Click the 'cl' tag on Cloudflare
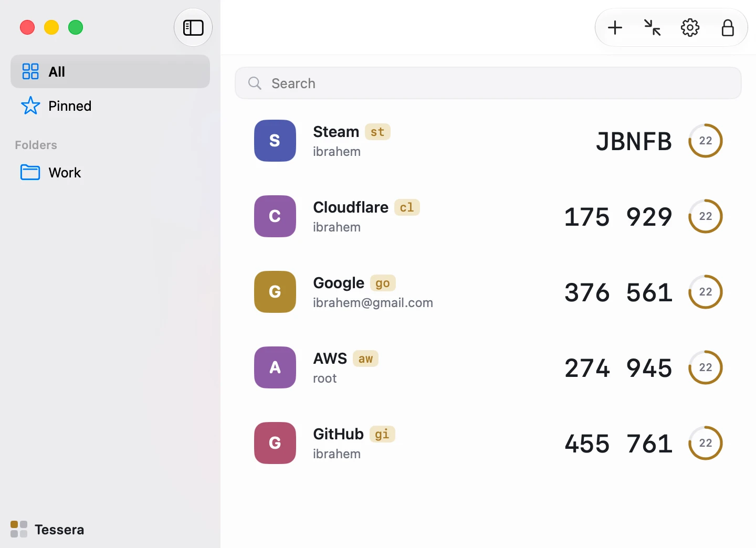This screenshot has height=548, width=756. tap(407, 207)
